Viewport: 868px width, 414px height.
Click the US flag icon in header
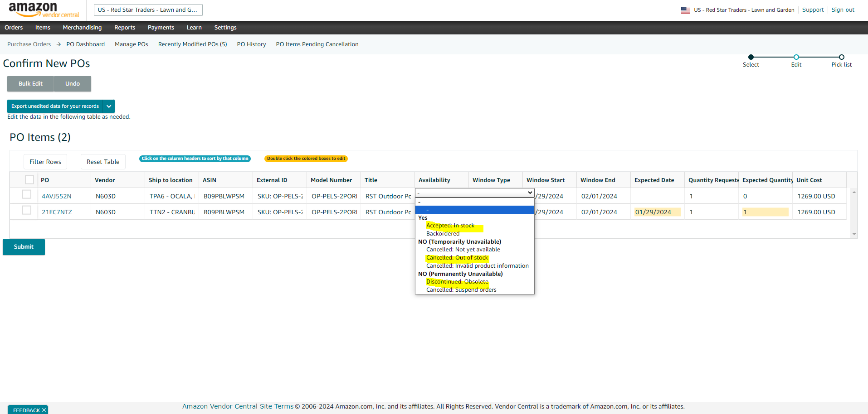tap(685, 10)
